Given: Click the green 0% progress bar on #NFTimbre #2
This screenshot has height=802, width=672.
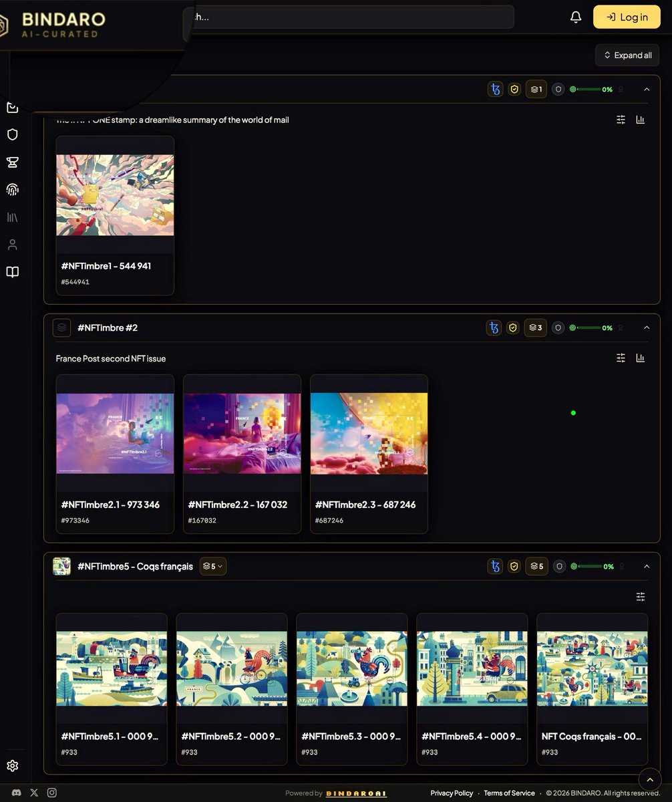Looking at the screenshot, I should (591, 327).
